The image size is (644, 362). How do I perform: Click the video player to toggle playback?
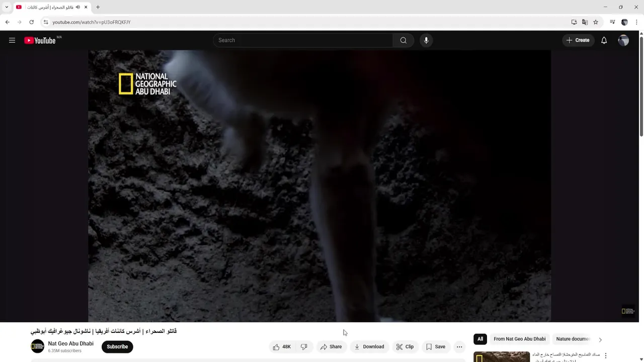point(319,186)
